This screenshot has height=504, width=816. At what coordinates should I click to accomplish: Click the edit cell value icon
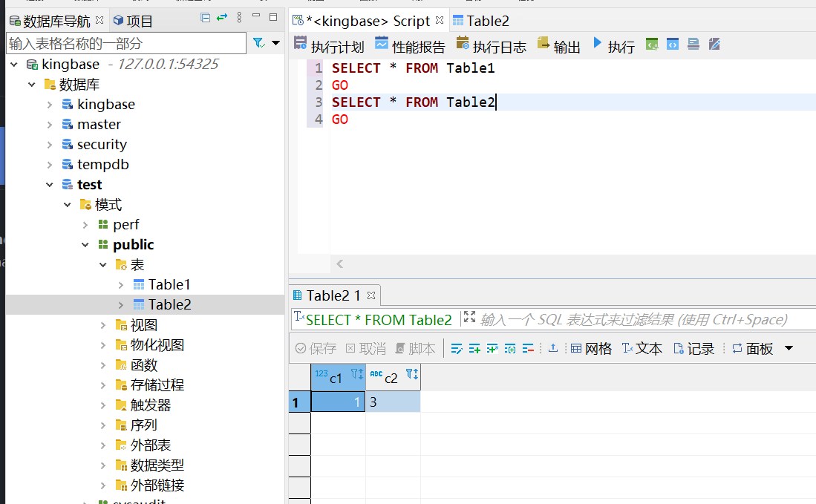click(x=457, y=348)
